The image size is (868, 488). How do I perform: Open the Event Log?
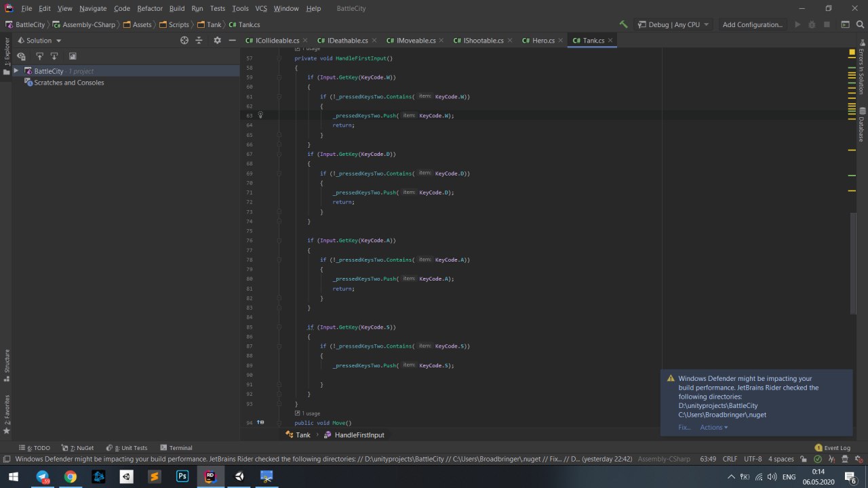832,447
